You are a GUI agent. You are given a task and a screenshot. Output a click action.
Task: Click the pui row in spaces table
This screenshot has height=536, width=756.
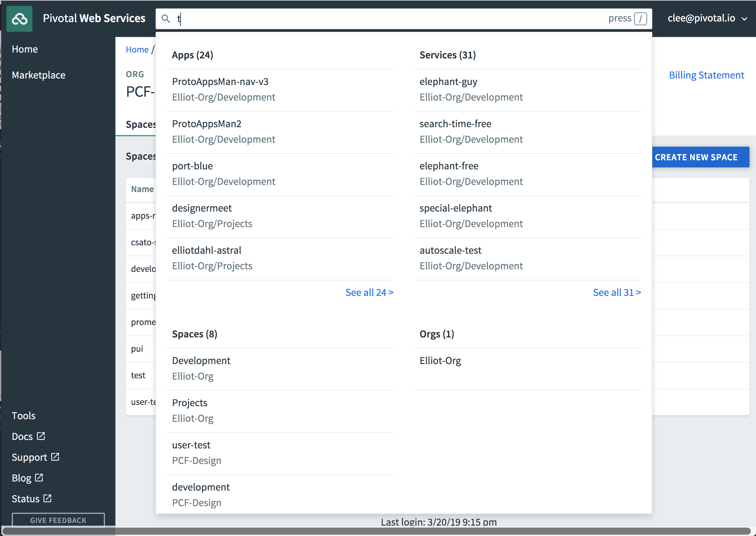click(x=141, y=349)
